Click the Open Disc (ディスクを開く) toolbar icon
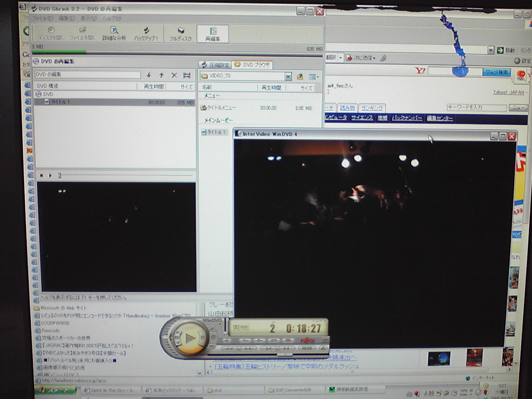 point(51,33)
